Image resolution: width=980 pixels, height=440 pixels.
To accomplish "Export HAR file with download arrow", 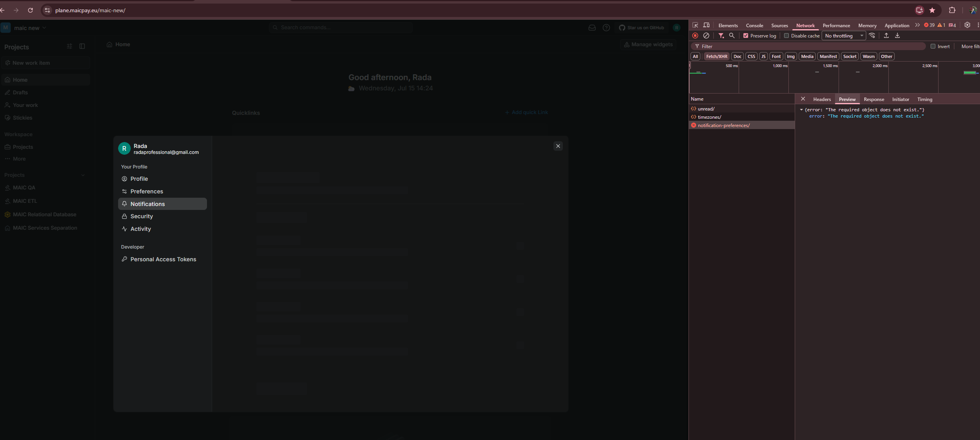I will point(897,36).
